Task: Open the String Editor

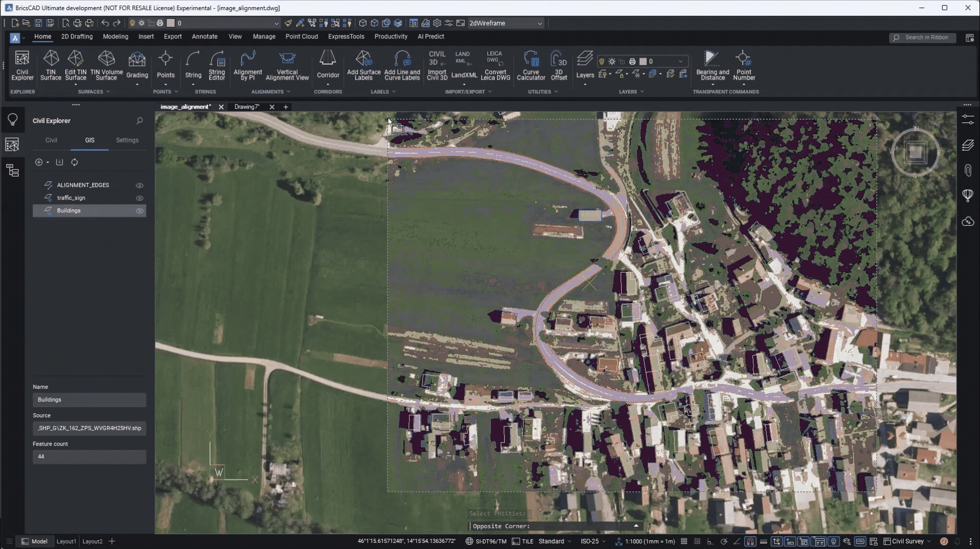Action: click(216, 65)
